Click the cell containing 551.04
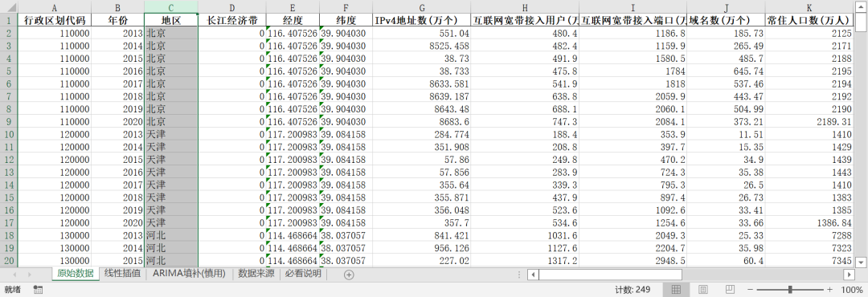Screen dimensions: 868x297 422,33
